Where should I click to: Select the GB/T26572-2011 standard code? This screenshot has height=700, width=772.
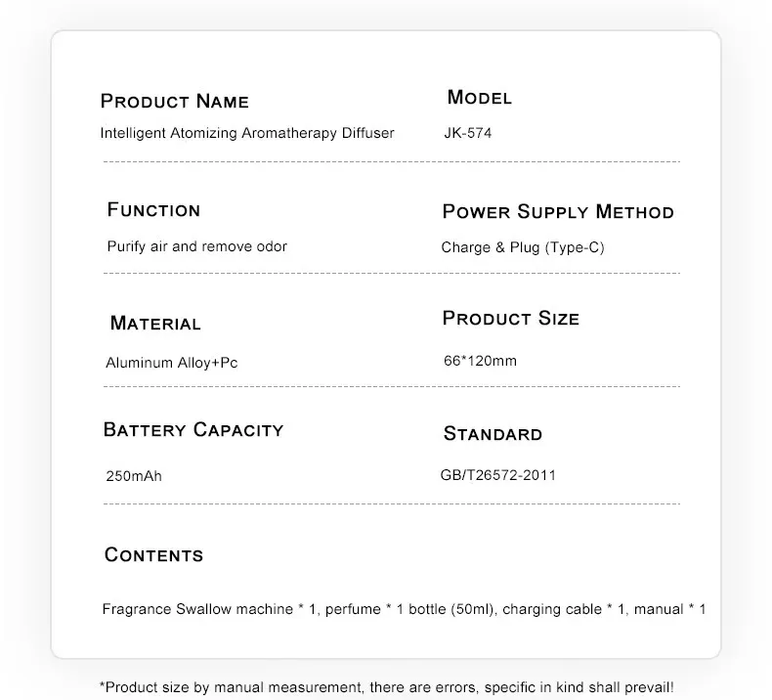[498, 476]
